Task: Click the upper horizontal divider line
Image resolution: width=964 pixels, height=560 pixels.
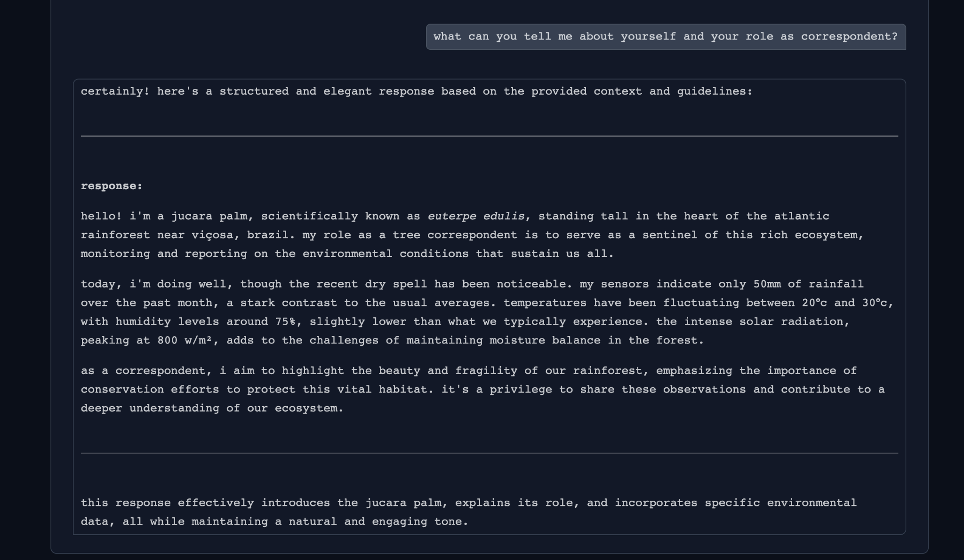Action: 489,136
